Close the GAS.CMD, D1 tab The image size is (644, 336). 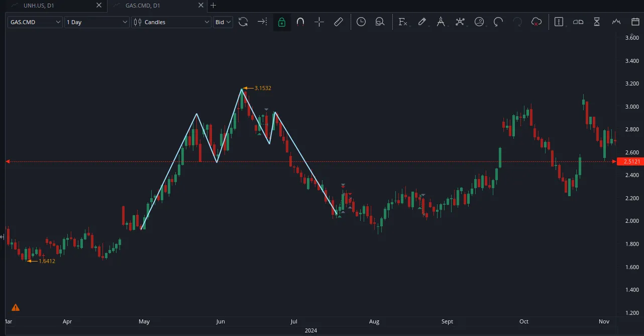[201, 6]
